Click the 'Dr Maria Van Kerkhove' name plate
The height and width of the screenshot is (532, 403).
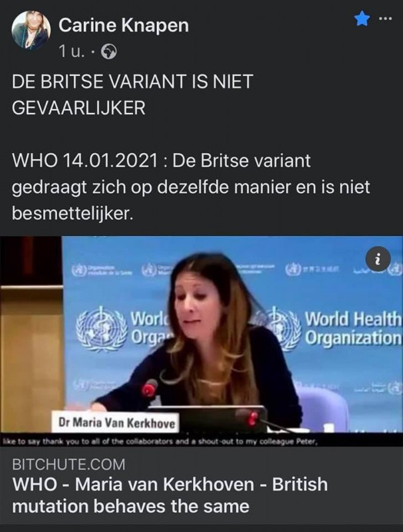pyautogui.click(x=116, y=422)
